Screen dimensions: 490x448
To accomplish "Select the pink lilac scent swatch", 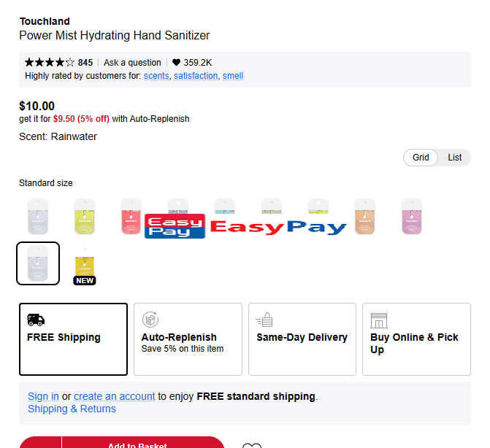I will click(x=412, y=217).
